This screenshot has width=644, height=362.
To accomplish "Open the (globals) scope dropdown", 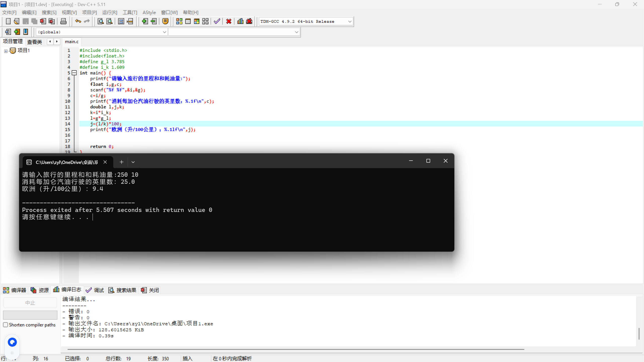I will [x=164, y=32].
